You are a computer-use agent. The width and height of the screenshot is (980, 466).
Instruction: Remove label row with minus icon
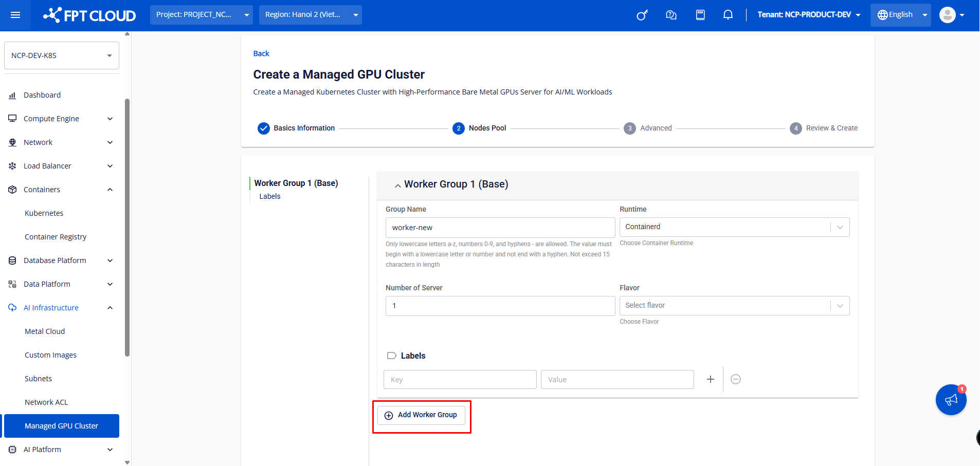coord(735,379)
